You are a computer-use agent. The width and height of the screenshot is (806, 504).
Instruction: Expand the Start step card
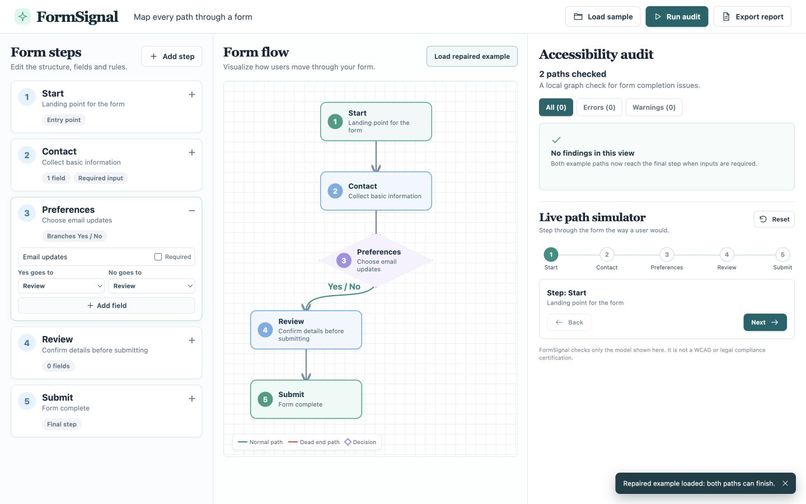pyautogui.click(x=192, y=95)
